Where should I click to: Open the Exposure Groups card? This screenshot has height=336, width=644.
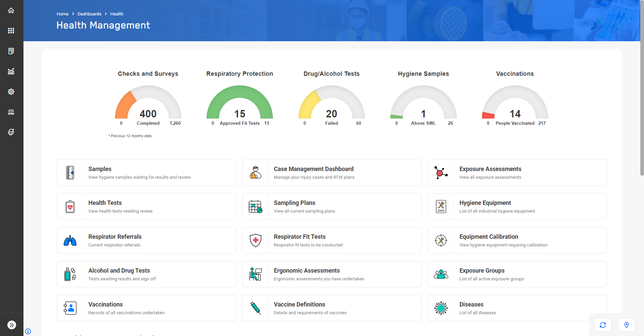point(517,274)
